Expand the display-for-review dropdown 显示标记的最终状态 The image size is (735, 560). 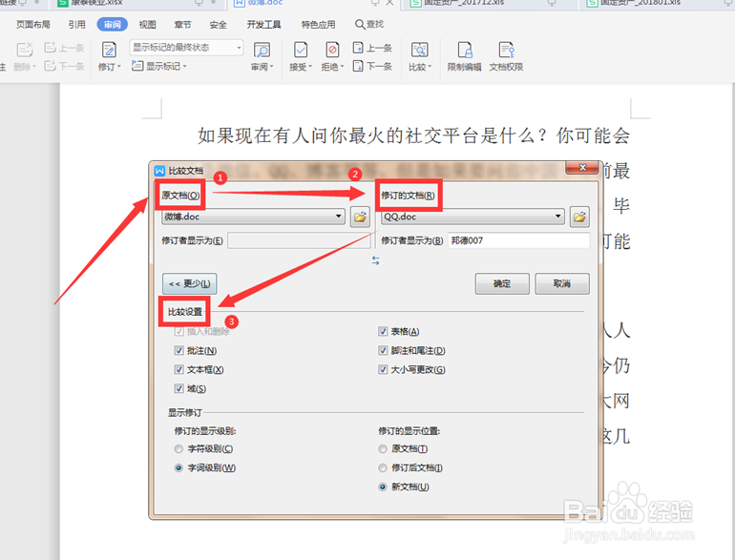pyautogui.click(x=239, y=48)
